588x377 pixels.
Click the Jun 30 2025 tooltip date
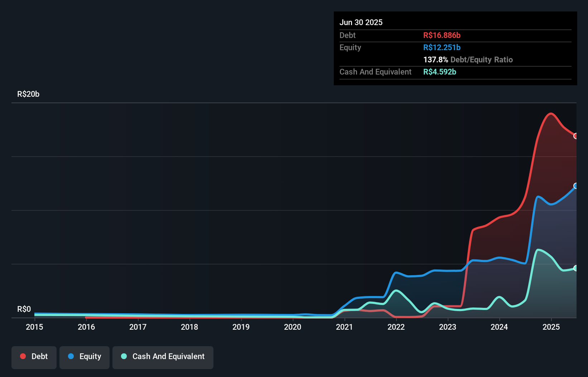361,22
